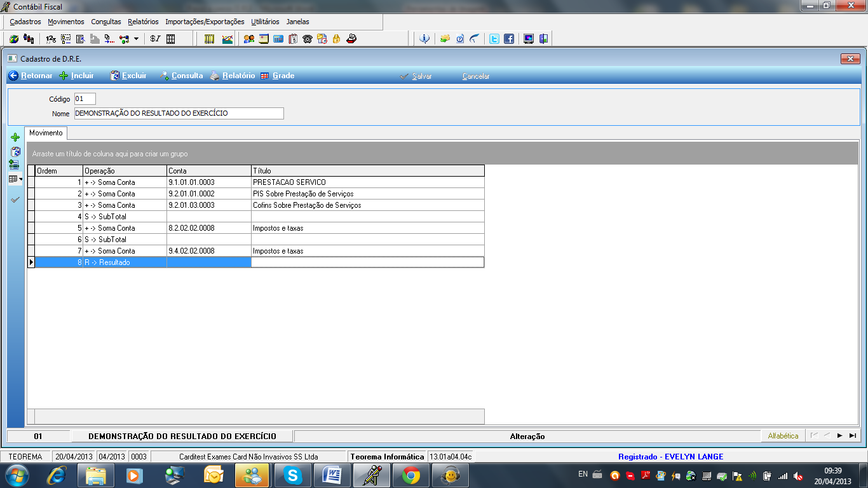Open the Relatórios menu
Screen dimensions: 868x488
143,22
